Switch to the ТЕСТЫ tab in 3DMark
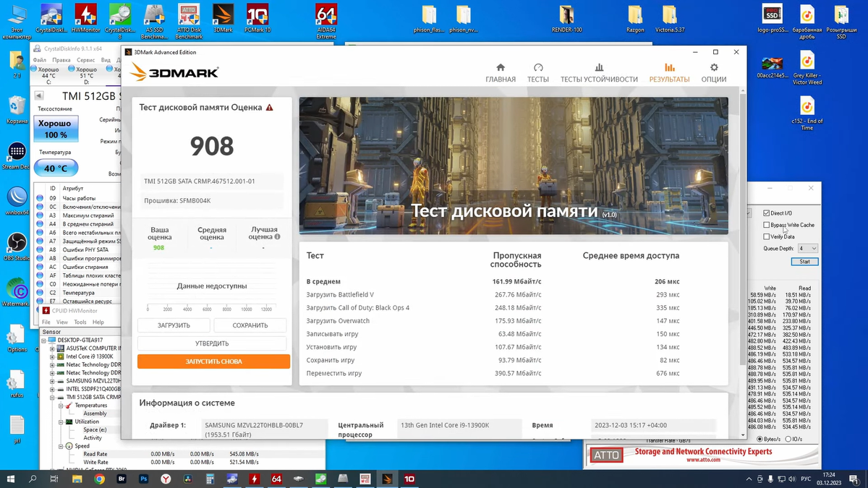The height and width of the screenshot is (488, 868). pyautogui.click(x=537, y=72)
